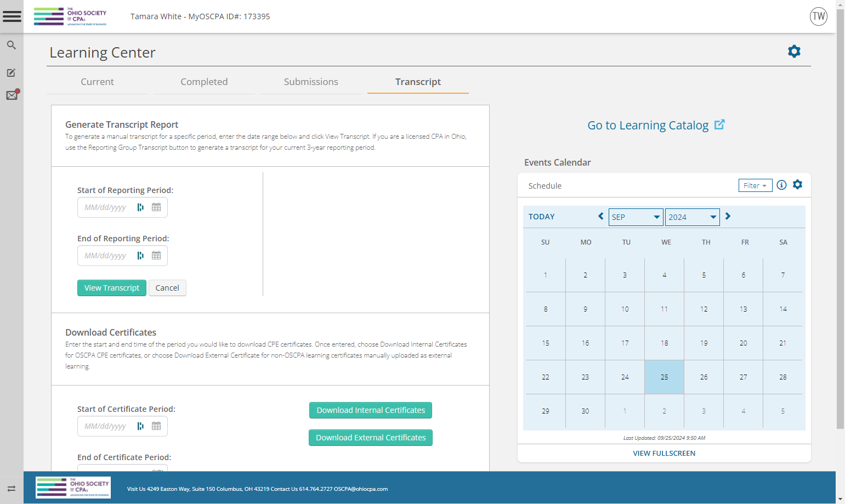Image resolution: width=845 pixels, height=504 pixels.
Task: Open Learning Center settings gear
Action: [x=794, y=52]
